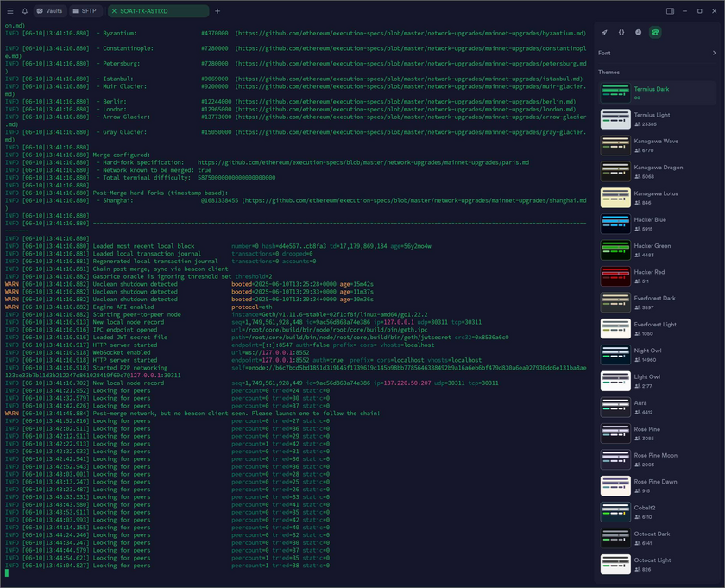Select the Octocat Light theme

pyautogui.click(x=657, y=565)
